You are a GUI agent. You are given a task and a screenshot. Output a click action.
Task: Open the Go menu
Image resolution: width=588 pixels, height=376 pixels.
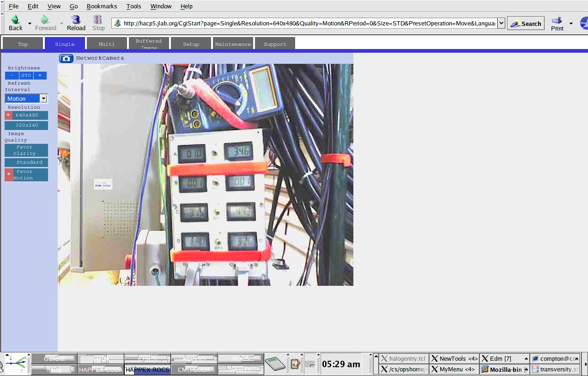[74, 6]
